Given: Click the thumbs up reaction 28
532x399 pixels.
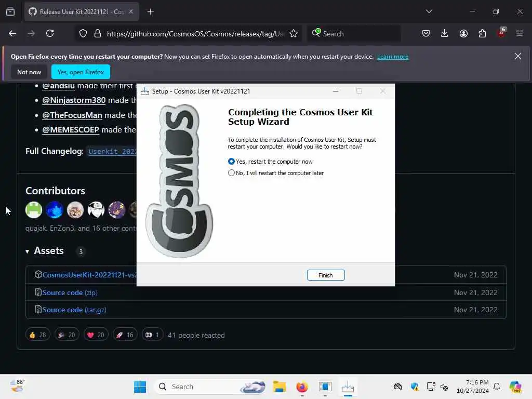Looking at the screenshot, I should point(38,335).
